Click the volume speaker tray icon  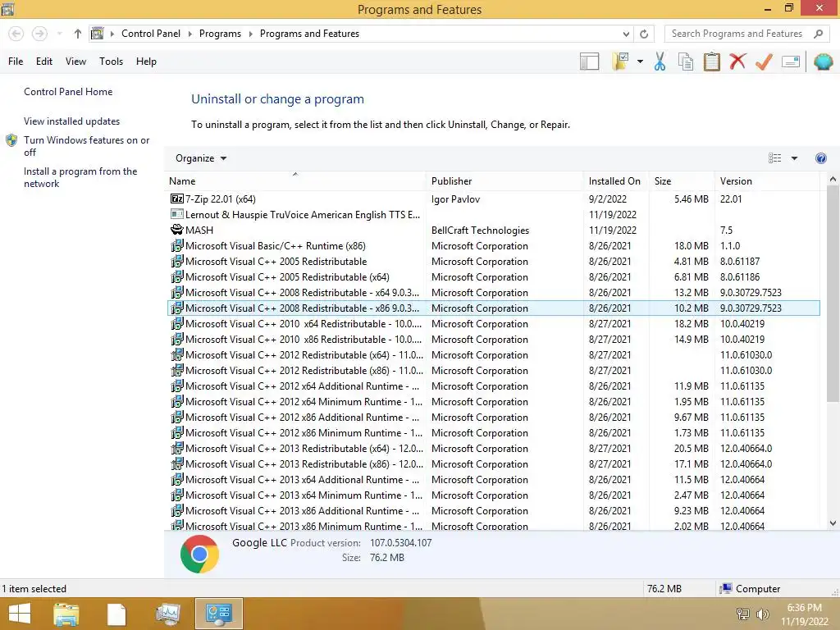pos(762,614)
